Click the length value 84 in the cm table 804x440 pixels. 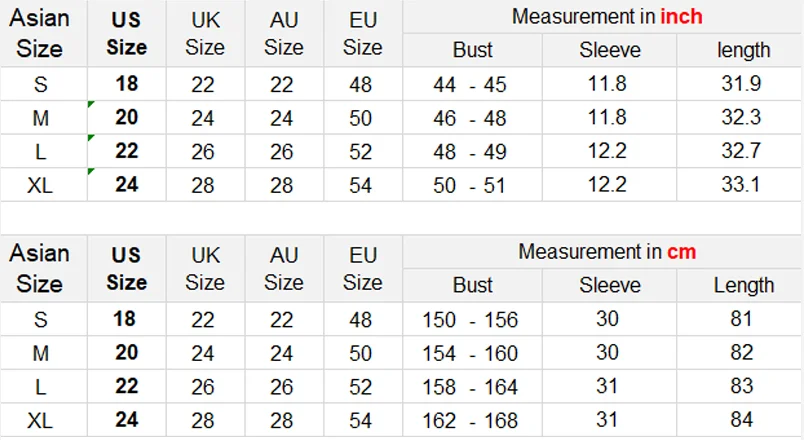pyautogui.click(x=741, y=419)
